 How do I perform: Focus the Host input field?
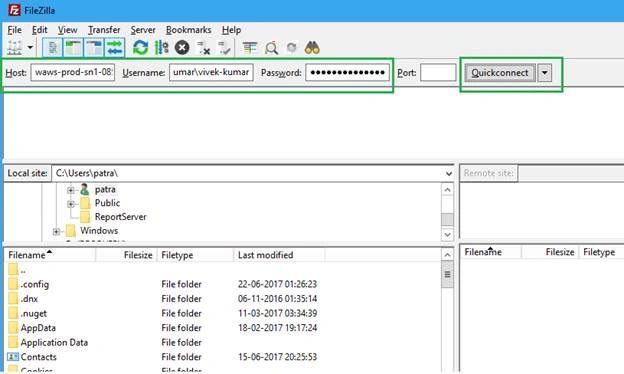(x=73, y=72)
